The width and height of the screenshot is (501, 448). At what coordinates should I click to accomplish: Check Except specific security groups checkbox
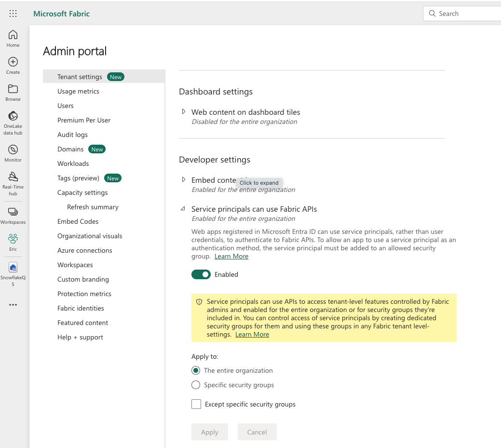click(196, 404)
